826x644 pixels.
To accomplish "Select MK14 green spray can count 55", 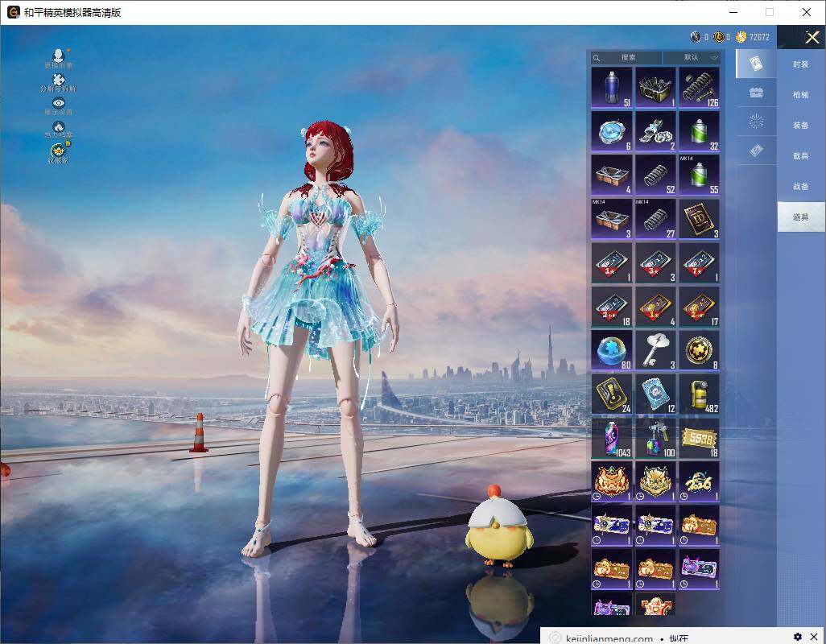I will coord(699,175).
